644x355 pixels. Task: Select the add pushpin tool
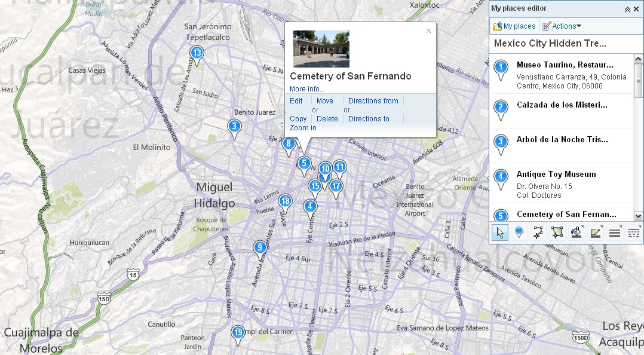pos(519,233)
